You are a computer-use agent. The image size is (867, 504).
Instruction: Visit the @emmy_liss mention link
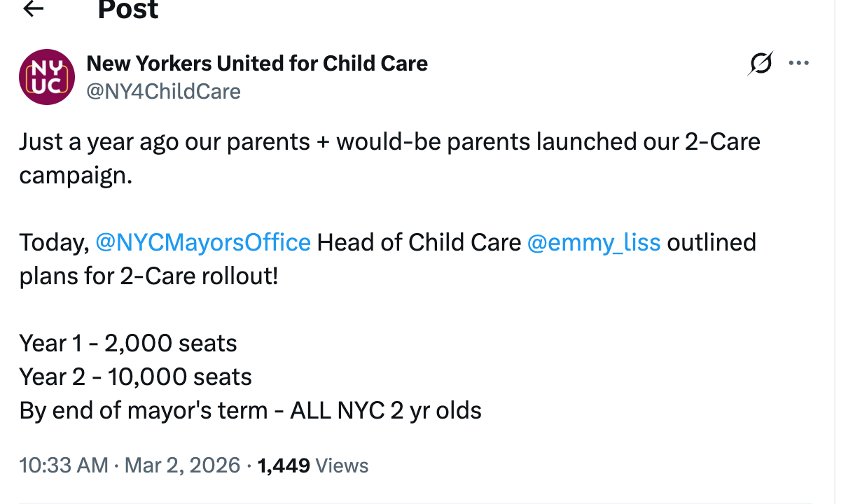click(593, 242)
